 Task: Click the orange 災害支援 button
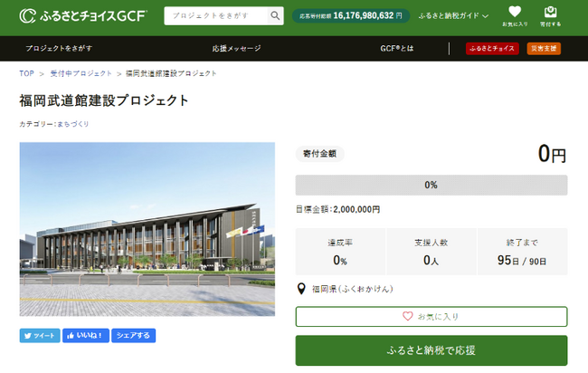coord(543,48)
